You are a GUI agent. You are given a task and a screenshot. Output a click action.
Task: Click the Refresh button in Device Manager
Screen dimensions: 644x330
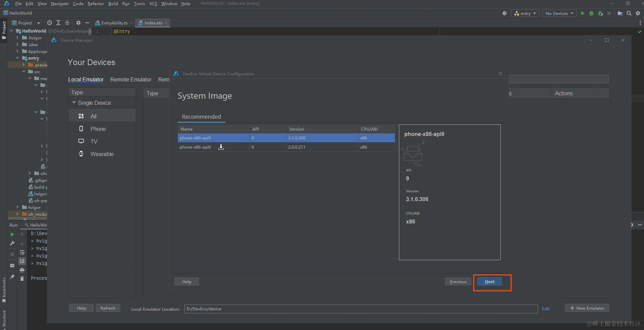[108, 308]
